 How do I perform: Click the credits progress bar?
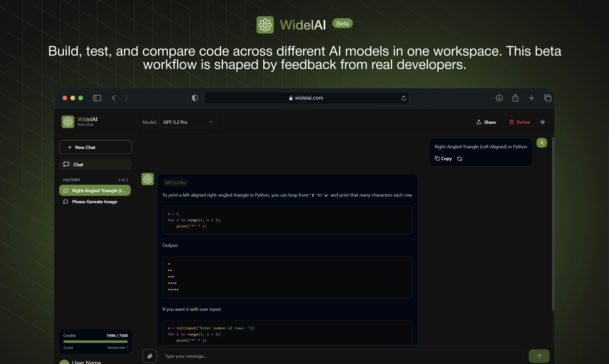96,341
